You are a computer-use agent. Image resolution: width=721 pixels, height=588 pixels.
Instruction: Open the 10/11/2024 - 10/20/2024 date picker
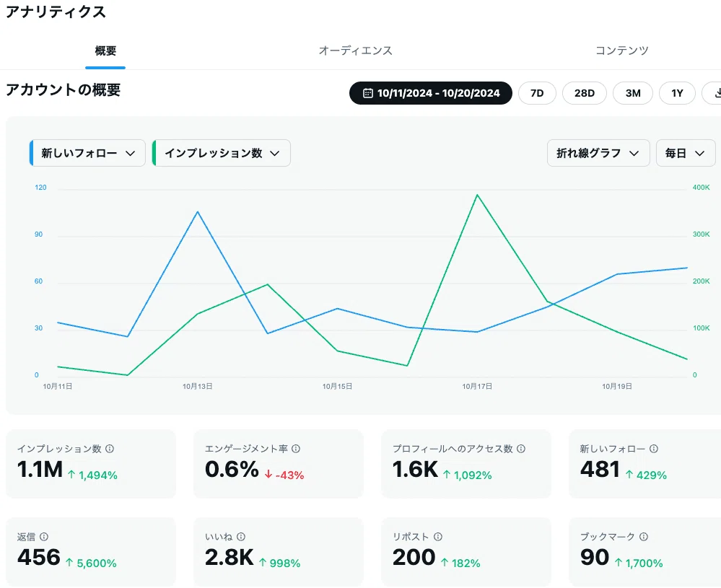click(x=431, y=93)
